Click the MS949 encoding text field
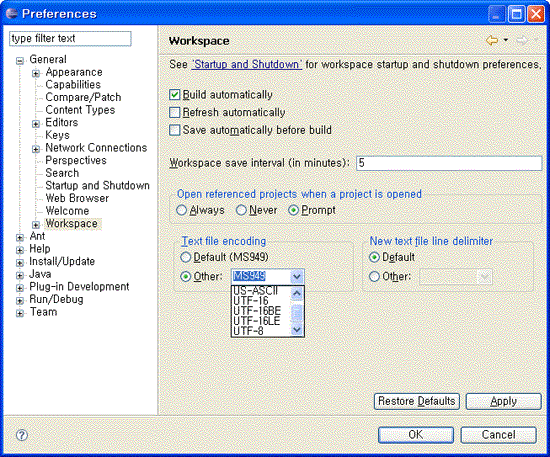Image resolution: width=550 pixels, height=457 pixels. tap(261, 277)
